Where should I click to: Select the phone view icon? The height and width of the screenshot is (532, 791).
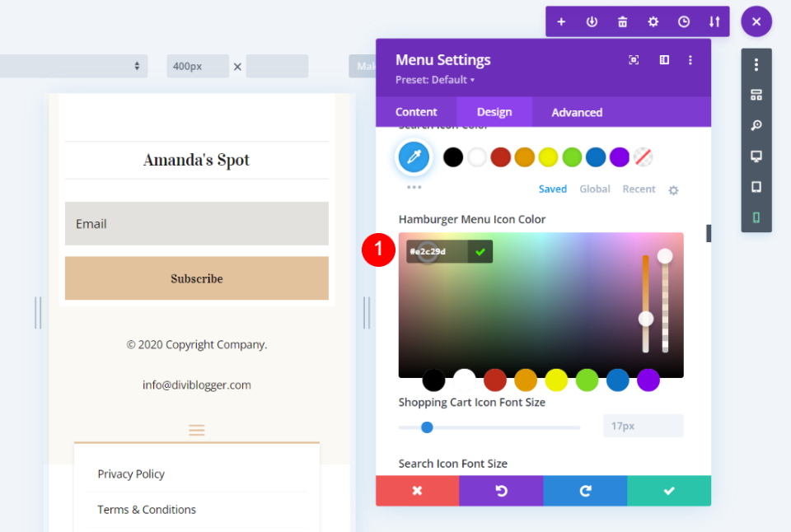(x=756, y=217)
